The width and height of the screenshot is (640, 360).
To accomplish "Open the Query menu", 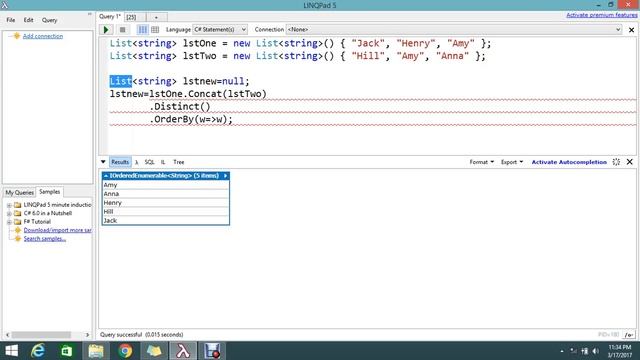I will (49, 20).
